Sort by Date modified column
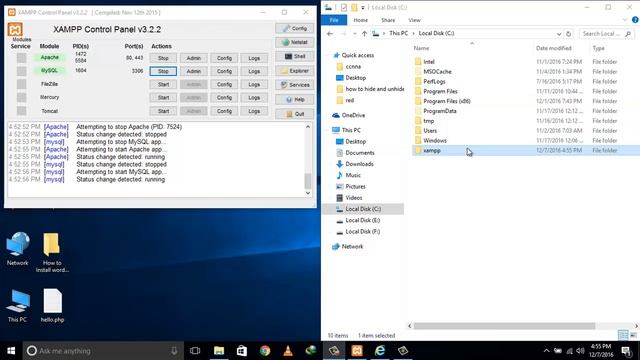This screenshot has height=360, width=640. 553,48
